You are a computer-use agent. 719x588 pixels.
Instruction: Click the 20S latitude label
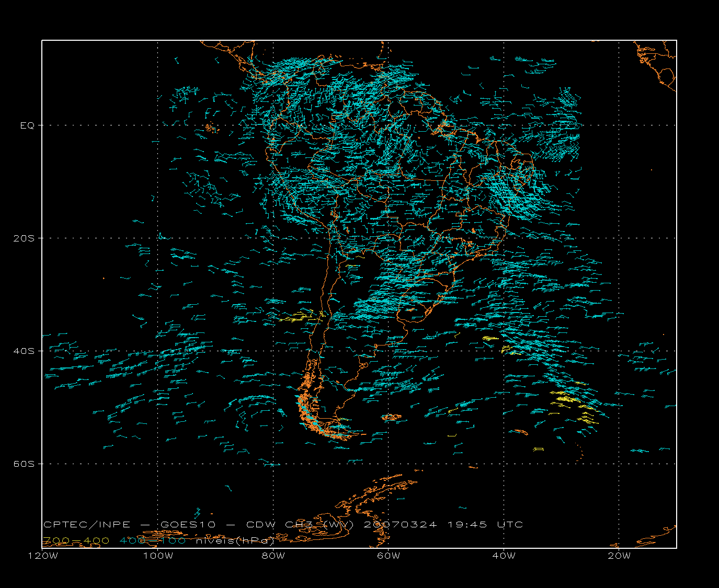click(x=24, y=238)
